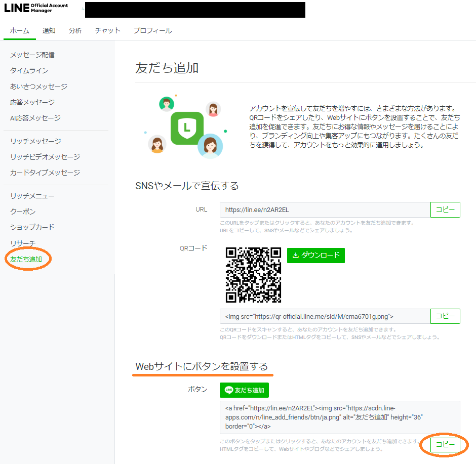Click the URL field containing https://lin.ee/n2AR2EL

click(325, 210)
